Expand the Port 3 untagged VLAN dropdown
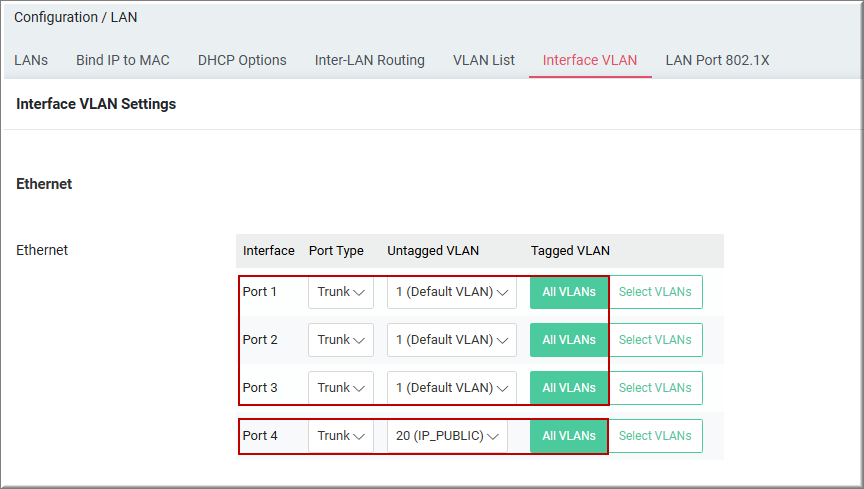 pyautogui.click(x=451, y=388)
